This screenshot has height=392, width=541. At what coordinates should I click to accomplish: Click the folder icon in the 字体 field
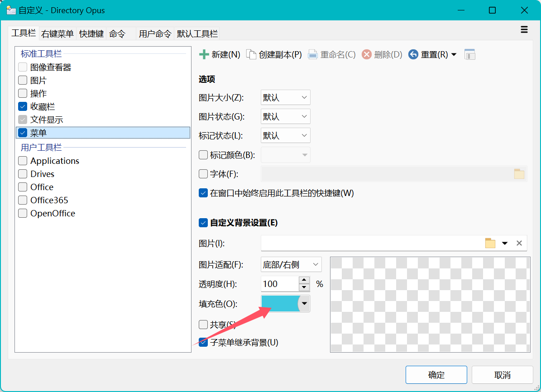519,174
